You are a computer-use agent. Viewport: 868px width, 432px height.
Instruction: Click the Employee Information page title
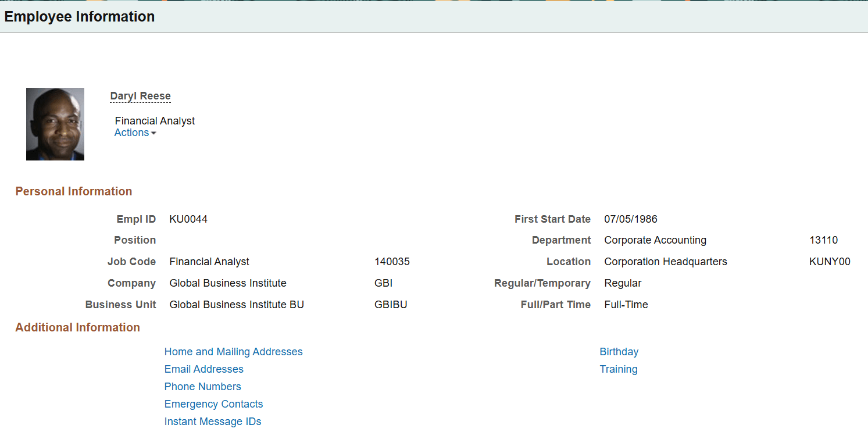coord(80,16)
